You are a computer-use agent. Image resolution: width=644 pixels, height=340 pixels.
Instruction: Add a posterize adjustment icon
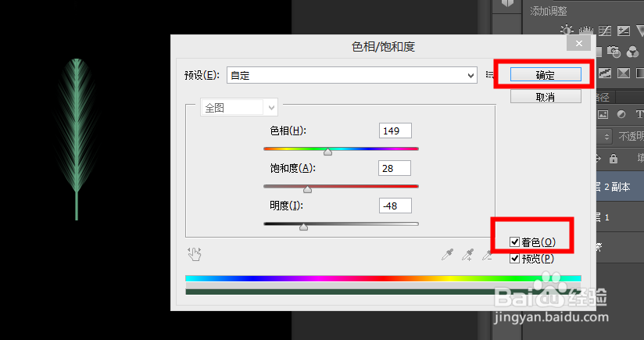(605, 73)
